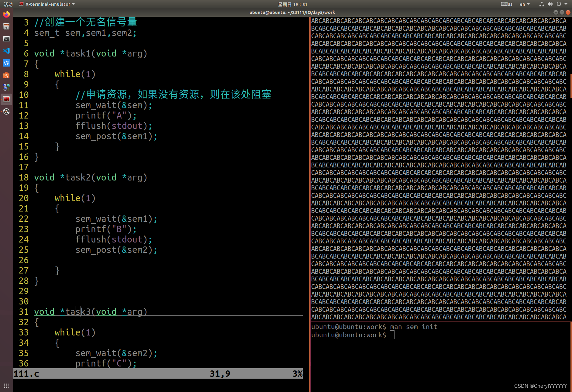Click the 'while(1)' on line 33
Viewport: 572px width, 392px height.
[x=75, y=332]
